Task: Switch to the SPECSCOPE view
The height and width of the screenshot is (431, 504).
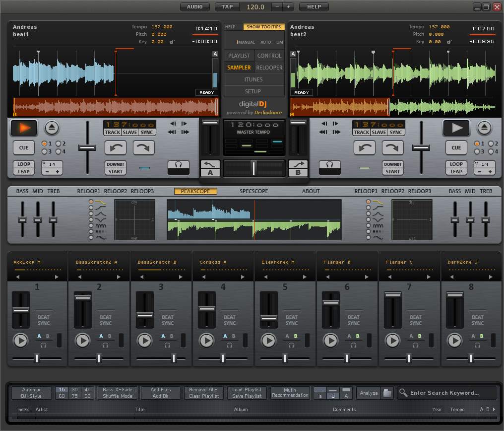Action: point(253,191)
